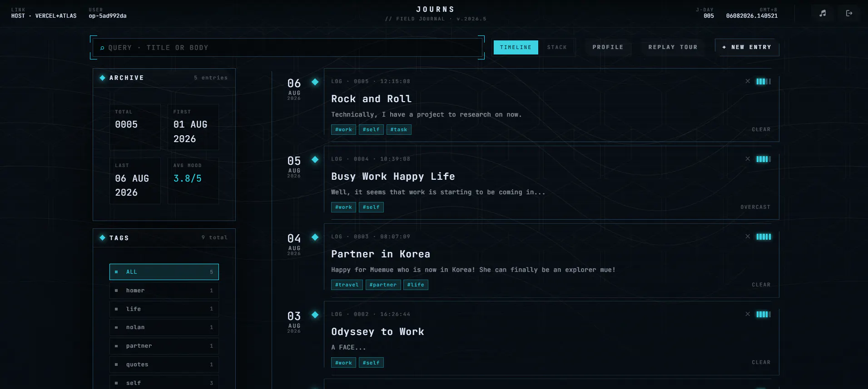Delete the Busy Work Happy Life entry

(x=748, y=159)
